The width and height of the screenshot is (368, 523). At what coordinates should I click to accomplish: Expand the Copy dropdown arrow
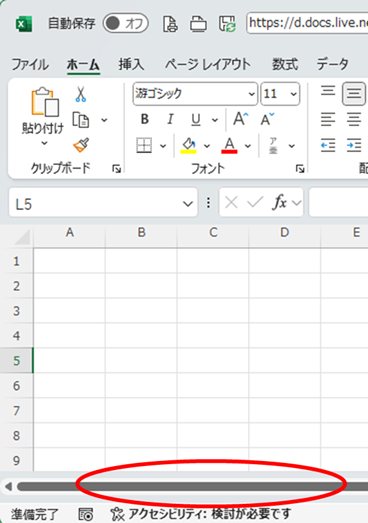104,120
